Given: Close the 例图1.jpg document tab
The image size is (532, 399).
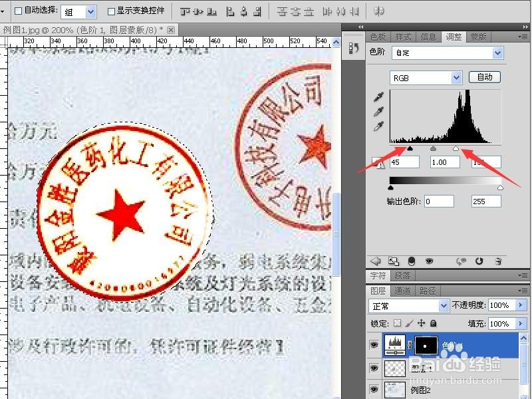Looking at the screenshot, I should click(171, 30).
